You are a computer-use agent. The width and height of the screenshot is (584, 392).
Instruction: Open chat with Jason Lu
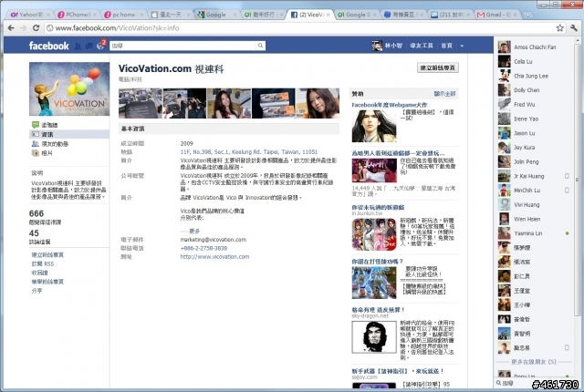coord(534,133)
